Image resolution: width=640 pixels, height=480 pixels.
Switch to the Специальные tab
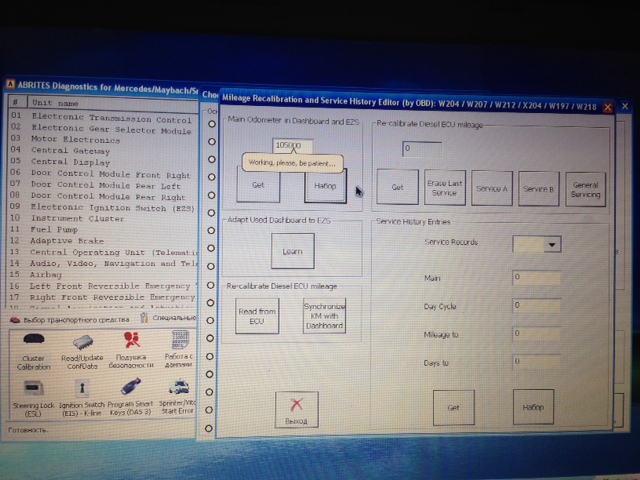(168, 318)
